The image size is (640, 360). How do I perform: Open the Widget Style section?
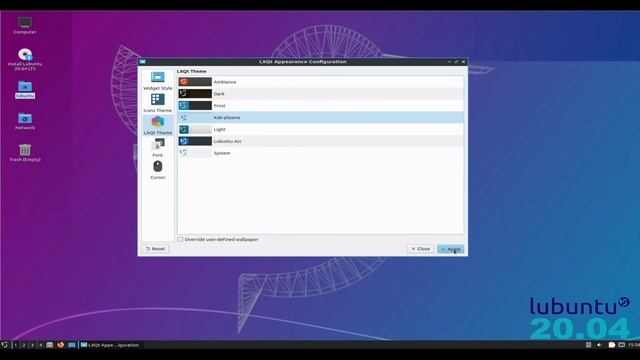[x=158, y=81]
